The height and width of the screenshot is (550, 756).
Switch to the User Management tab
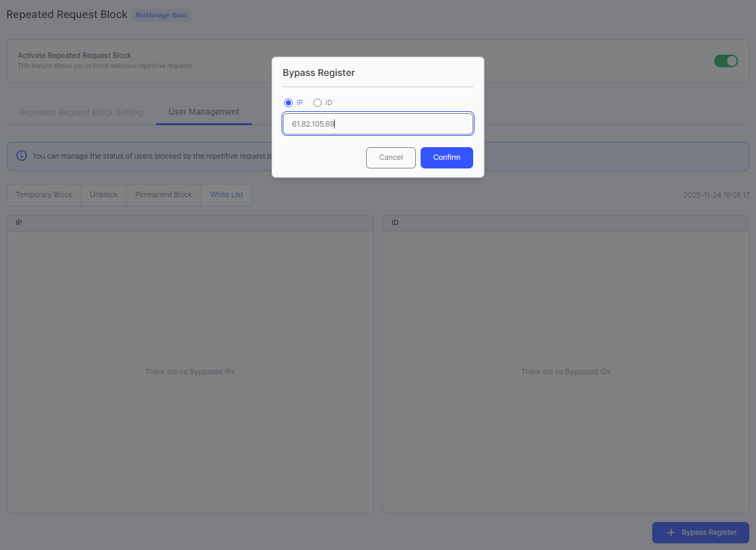204,112
